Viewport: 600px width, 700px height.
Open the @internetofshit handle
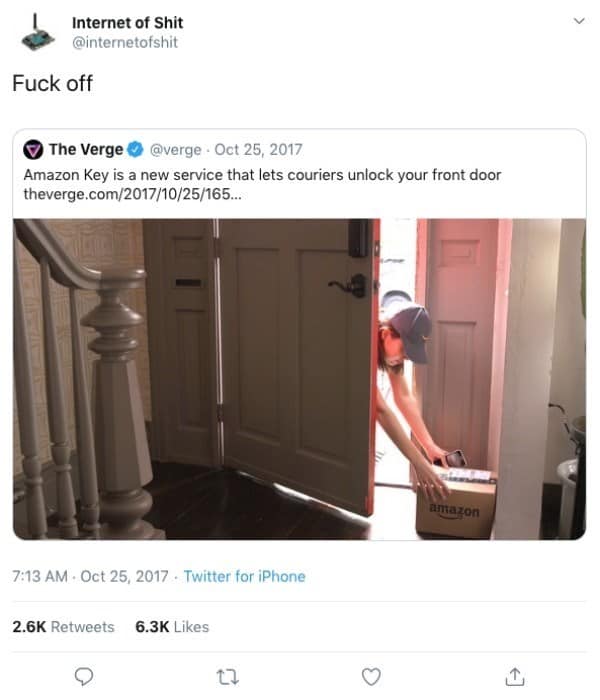[125, 42]
